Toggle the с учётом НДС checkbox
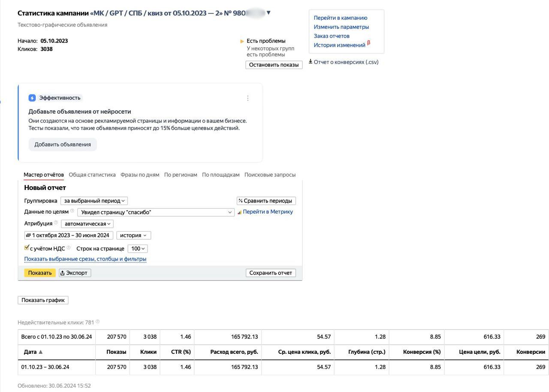The width and height of the screenshot is (549, 392). [x=27, y=248]
